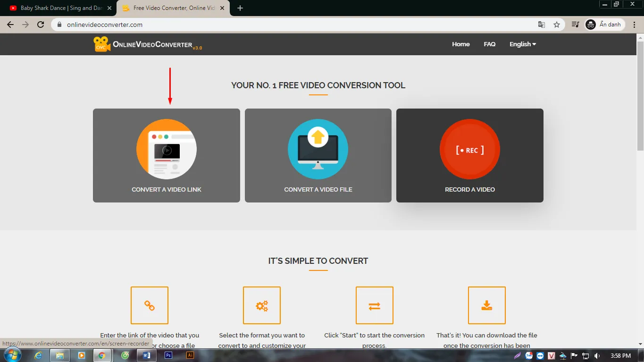
Task: Click the OnlineVideoConverter camera logo
Action: click(102, 44)
